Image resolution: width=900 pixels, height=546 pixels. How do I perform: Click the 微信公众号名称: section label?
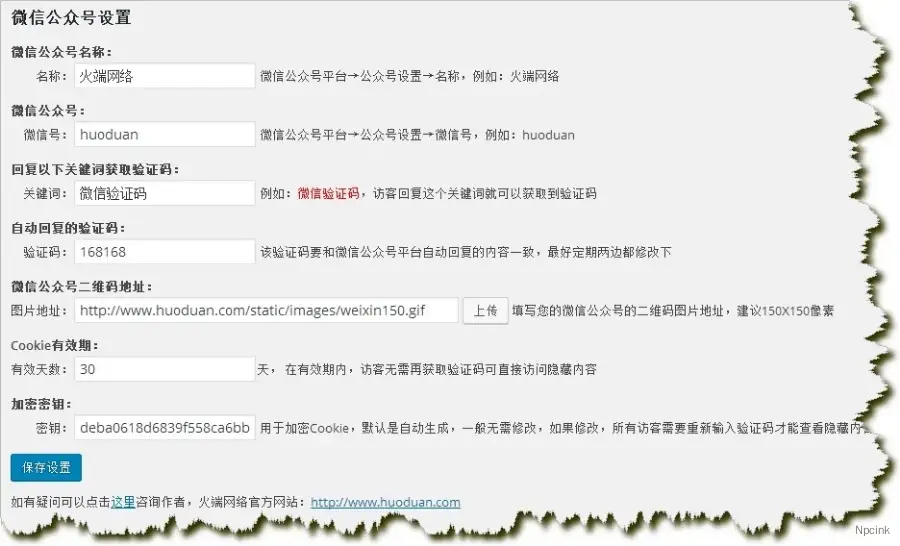click(61, 52)
